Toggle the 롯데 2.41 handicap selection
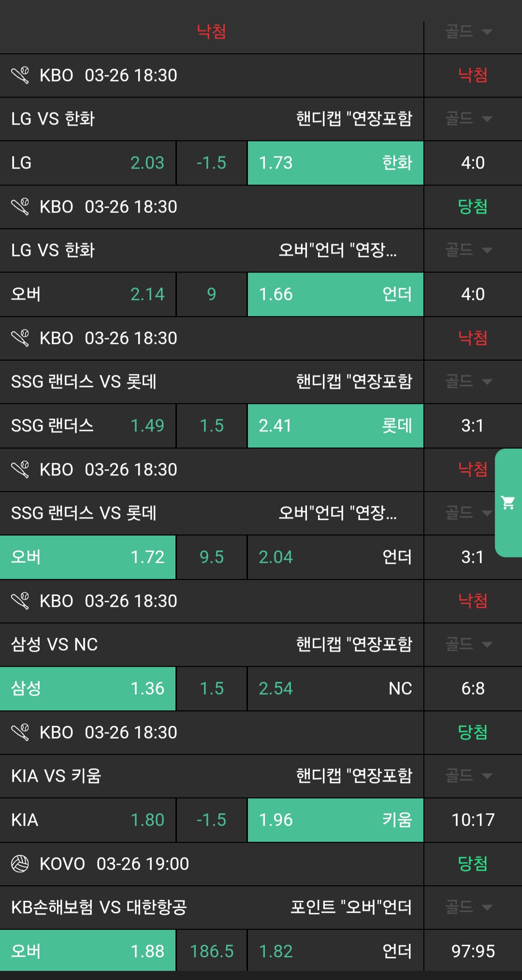 point(335,426)
